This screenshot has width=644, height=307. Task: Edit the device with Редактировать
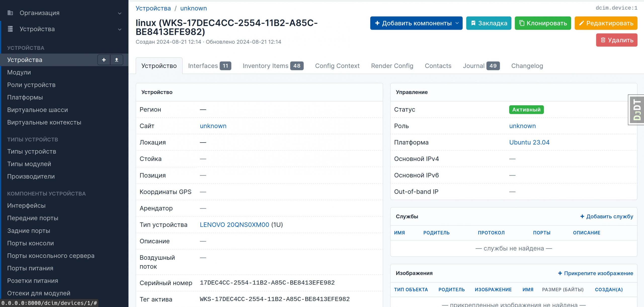[606, 23]
